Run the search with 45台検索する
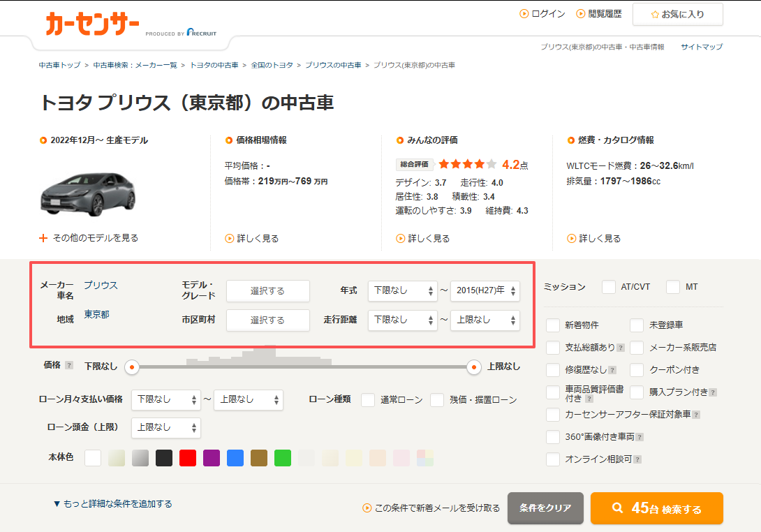761x532 pixels. (656, 508)
